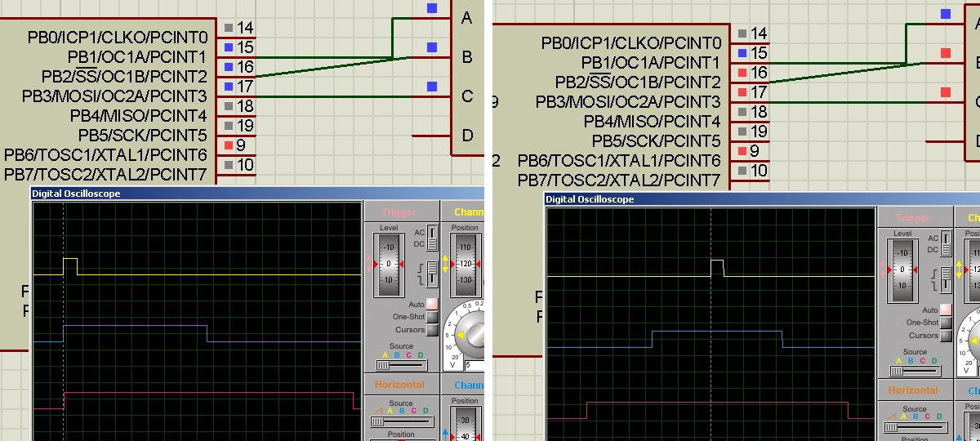The height and width of the screenshot is (441, 980).
Task: Select oscilloscope terminal D pin in left schematic
Action: click(x=431, y=136)
